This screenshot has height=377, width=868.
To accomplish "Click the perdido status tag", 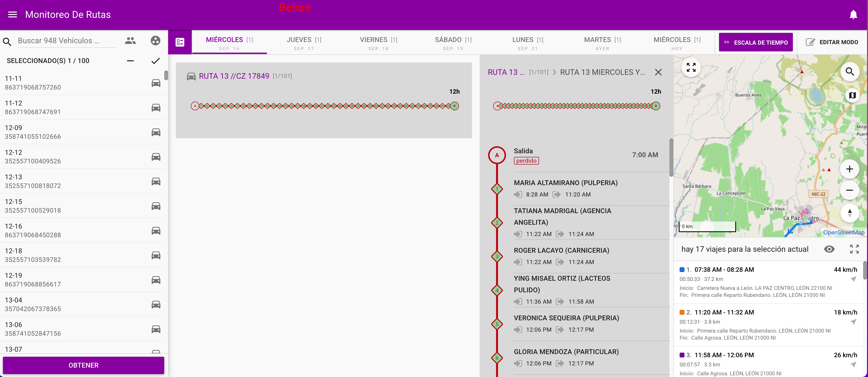I will coord(526,161).
